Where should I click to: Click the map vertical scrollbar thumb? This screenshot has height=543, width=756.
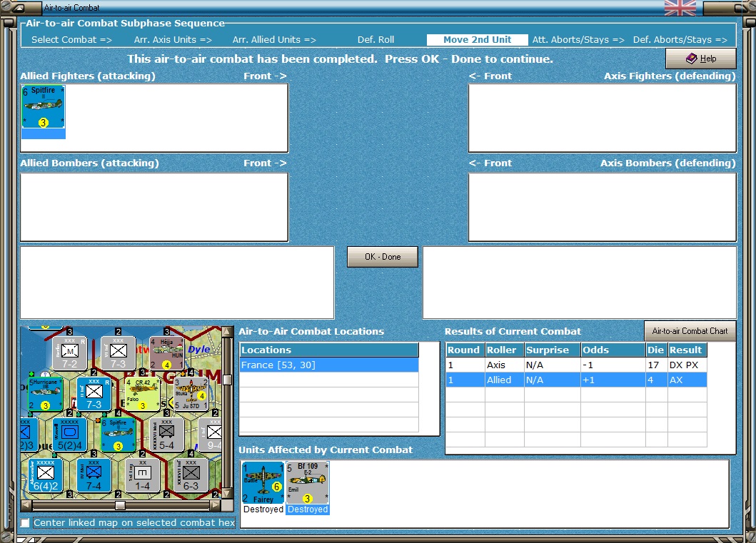pyautogui.click(x=226, y=380)
